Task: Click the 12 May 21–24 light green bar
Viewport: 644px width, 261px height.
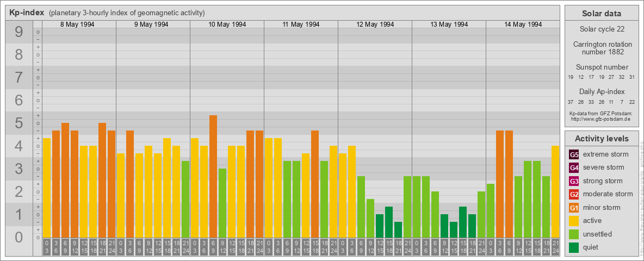Action: (x=407, y=207)
